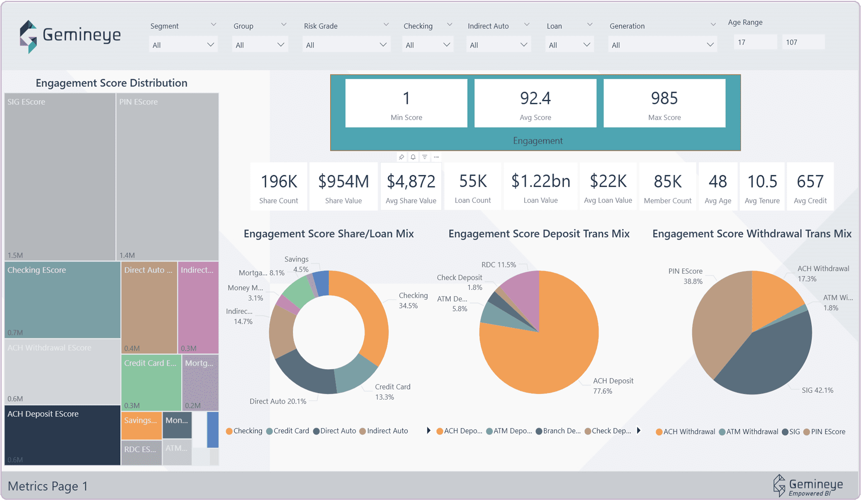Click the Member Count card

tap(667, 187)
